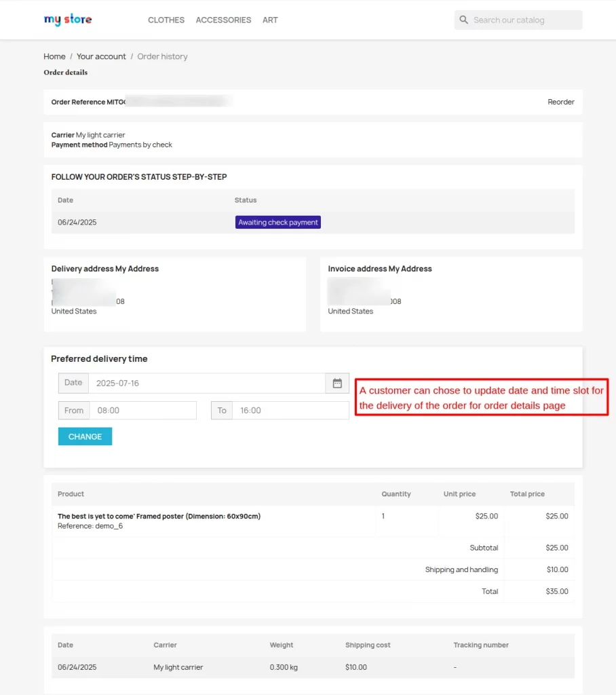Go to Order history via breadcrumb
The image size is (616, 695).
162,56
